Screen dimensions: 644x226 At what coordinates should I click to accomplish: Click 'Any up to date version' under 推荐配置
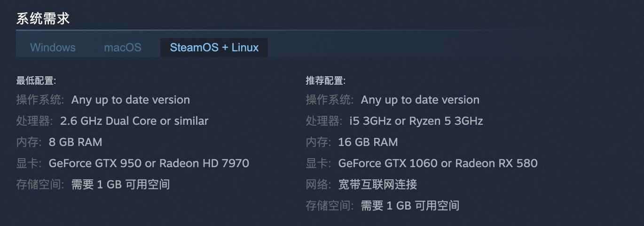pyautogui.click(x=420, y=100)
